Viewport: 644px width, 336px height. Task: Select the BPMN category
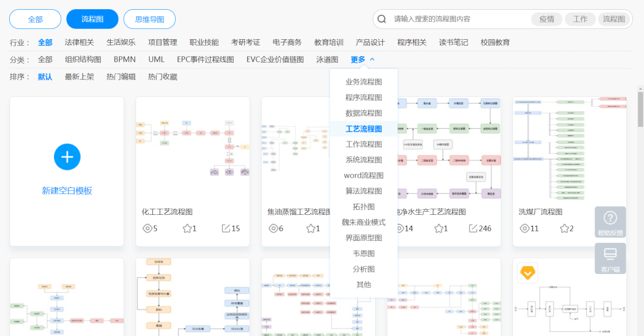(x=125, y=59)
